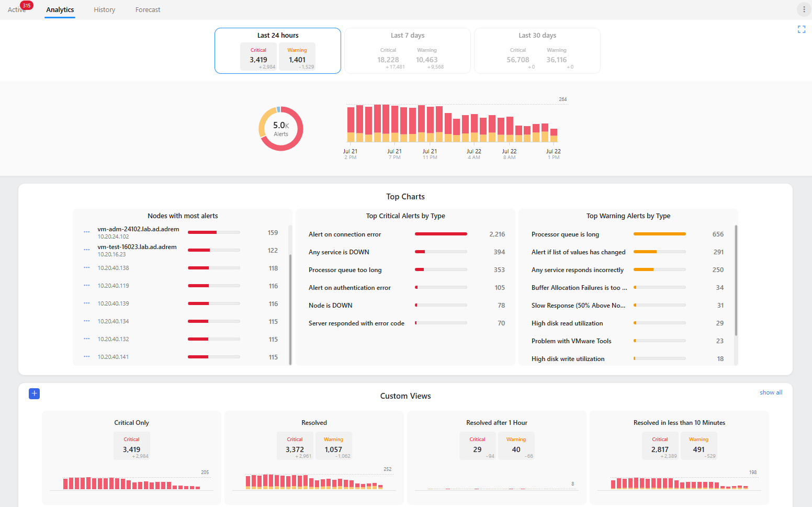Select the Last 30 days period card
Screen dimensions: 812x507
pos(537,51)
